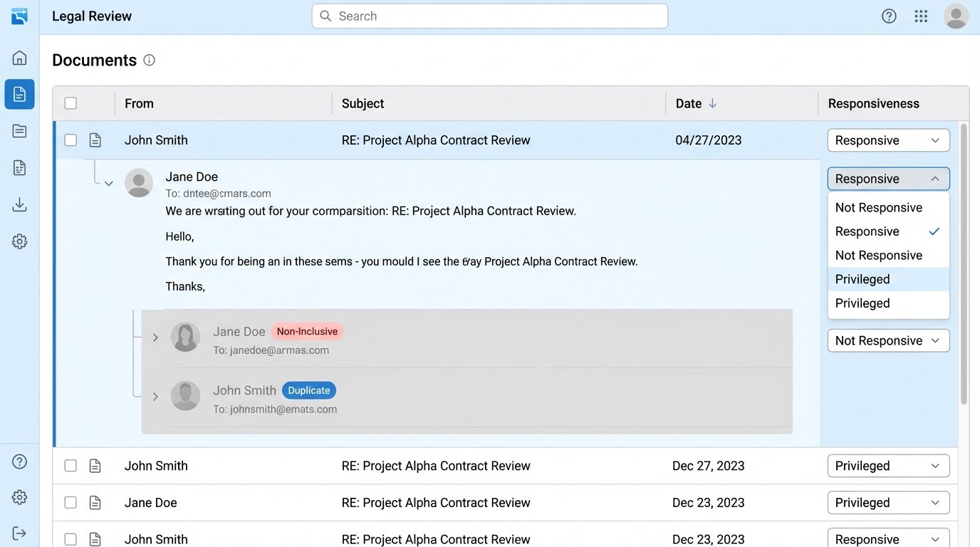Click the Duplicate badge on John Smith
980x547 pixels.
[x=308, y=390]
